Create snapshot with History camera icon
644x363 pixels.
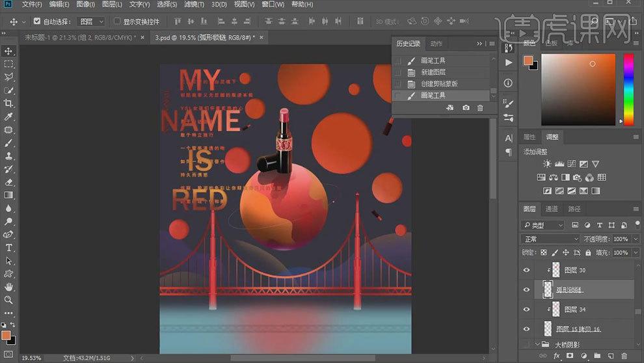(x=466, y=108)
